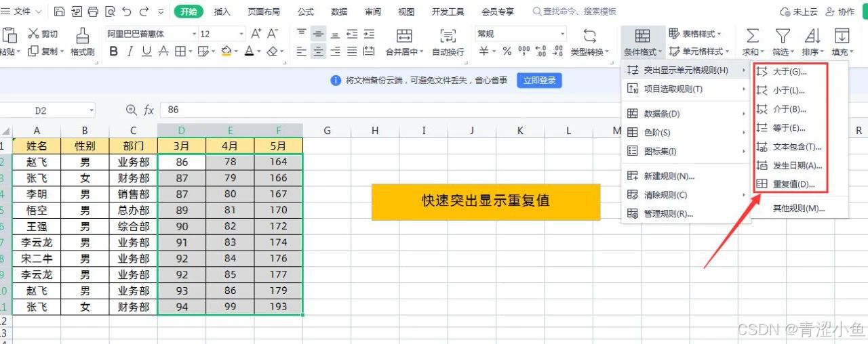868x344 pixels.
Task: Click the fill color bucket icon
Action: coord(226,51)
